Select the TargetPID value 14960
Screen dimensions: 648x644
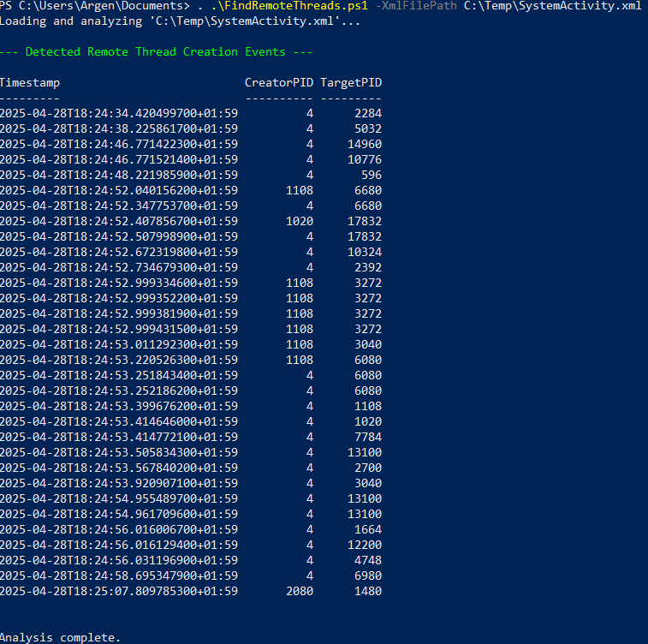coord(365,144)
